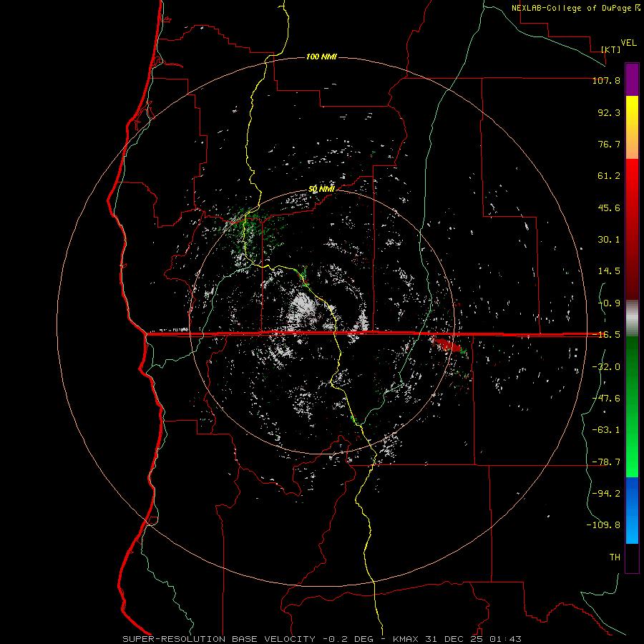Click the 100 NMI range ring label
The width and height of the screenshot is (644, 644).
[x=321, y=57]
